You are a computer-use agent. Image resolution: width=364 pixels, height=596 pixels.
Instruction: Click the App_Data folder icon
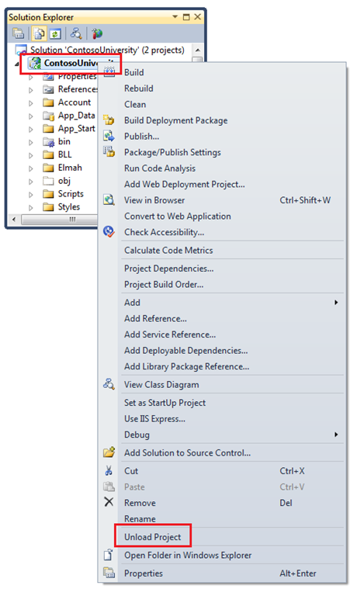click(48, 116)
